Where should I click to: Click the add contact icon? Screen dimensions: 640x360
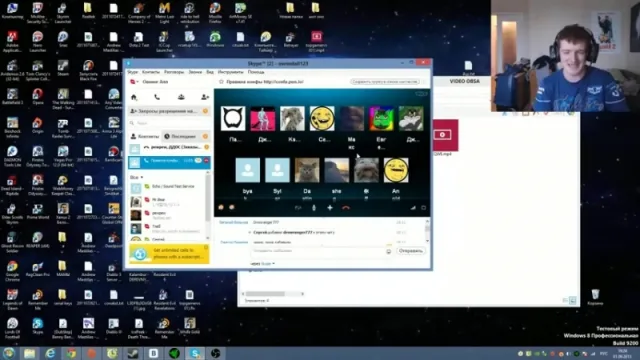[x=205, y=97]
